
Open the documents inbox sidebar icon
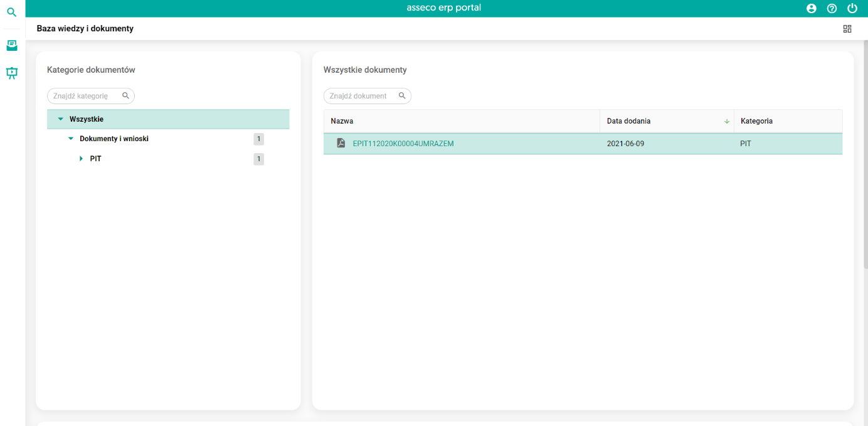(x=12, y=45)
